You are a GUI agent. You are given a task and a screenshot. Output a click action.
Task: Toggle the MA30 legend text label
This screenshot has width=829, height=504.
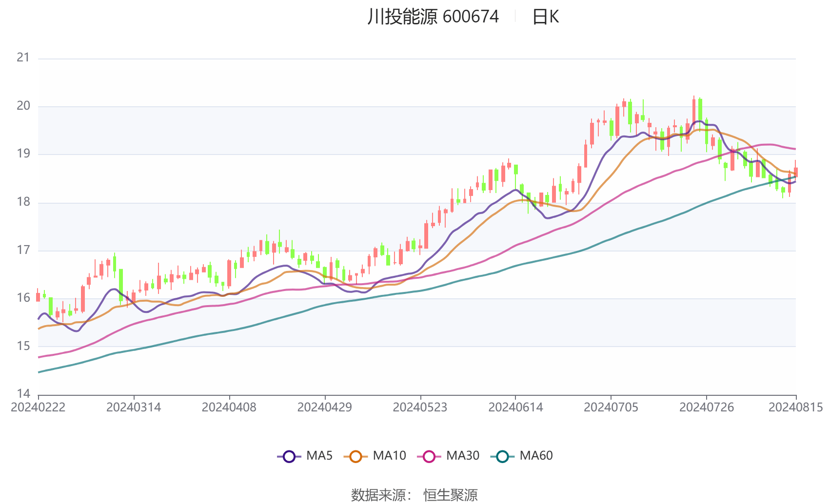click(463, 456)
